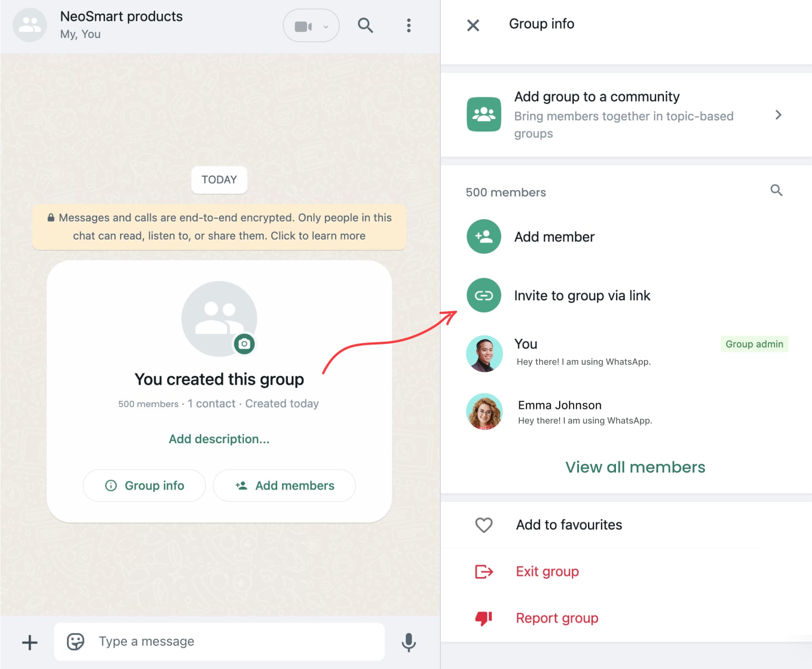812x669 pixels.
Task: Click the plus icon to attach files
Action: pos(29,642)
